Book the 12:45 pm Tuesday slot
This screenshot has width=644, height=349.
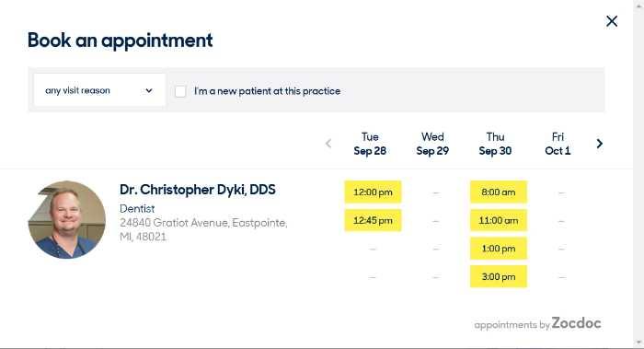373,220
